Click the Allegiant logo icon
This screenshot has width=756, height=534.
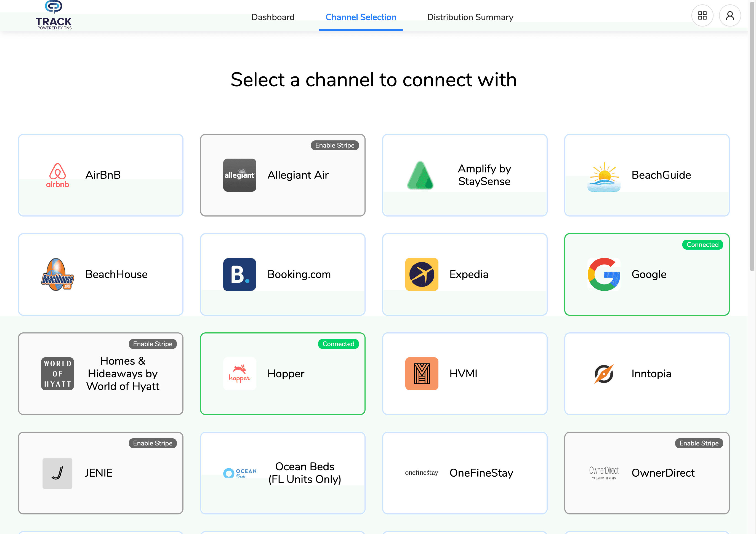pos(240,175)
